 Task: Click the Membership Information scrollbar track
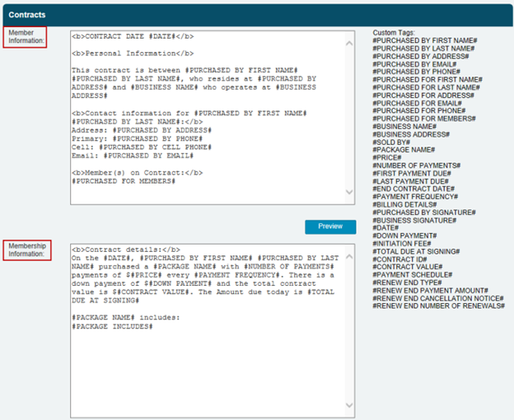349,329
